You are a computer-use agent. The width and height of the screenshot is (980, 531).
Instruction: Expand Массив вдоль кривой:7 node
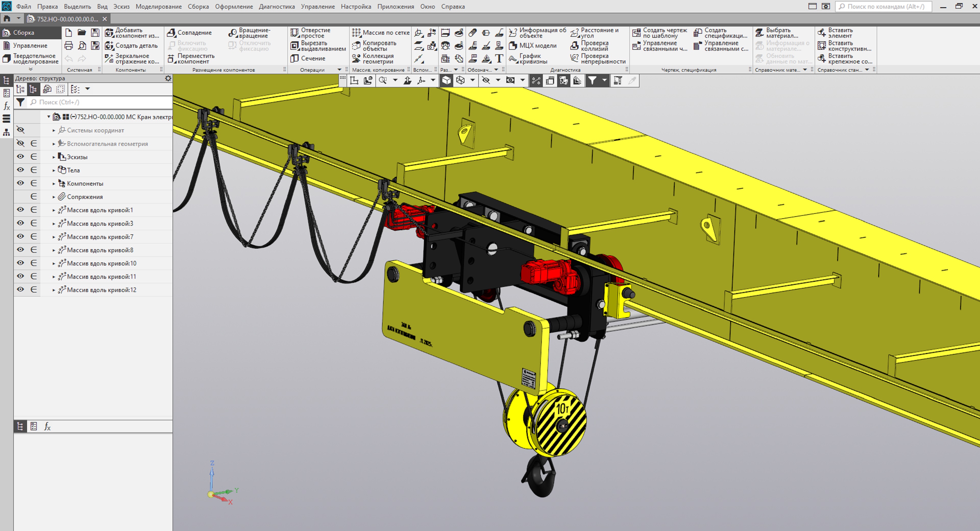point(54,237)
